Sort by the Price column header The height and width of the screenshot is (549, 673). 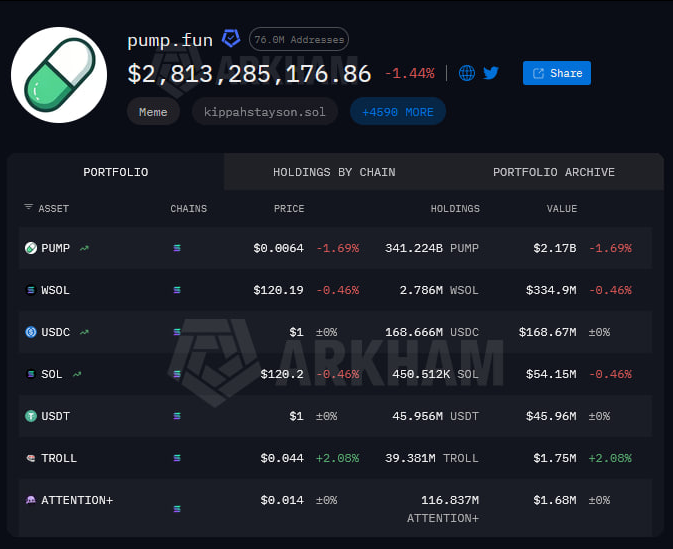[289, 209]
